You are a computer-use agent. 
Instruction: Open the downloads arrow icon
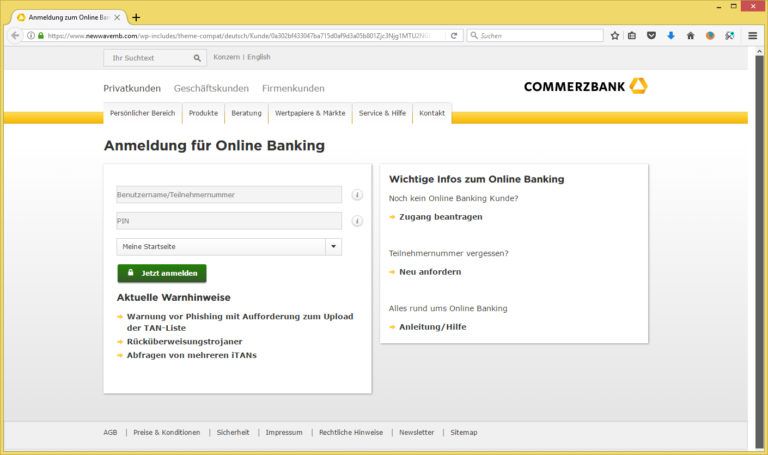point(671,36)
